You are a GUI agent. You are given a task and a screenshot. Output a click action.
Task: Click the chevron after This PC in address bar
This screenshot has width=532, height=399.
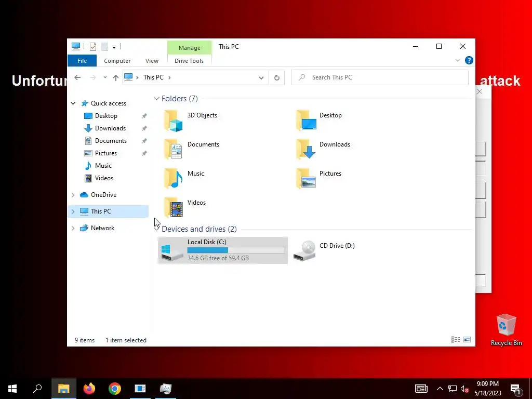pos(169,78)
